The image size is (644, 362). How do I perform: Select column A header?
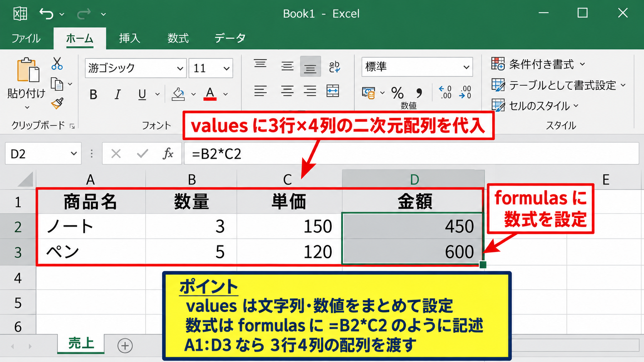[x=91, y=179]
